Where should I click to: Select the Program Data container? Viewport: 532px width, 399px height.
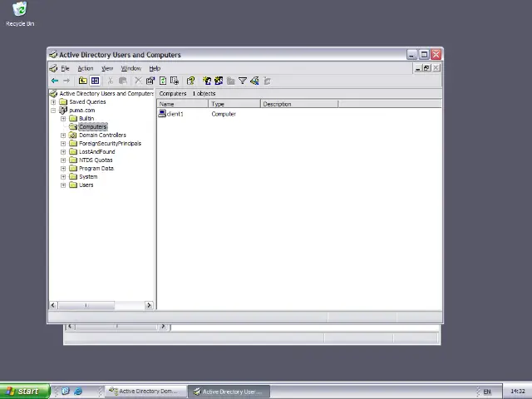pos(96,168)
